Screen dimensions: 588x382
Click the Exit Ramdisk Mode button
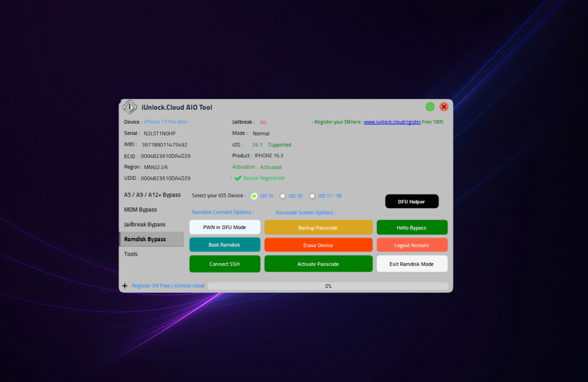[x=412, y=264]
